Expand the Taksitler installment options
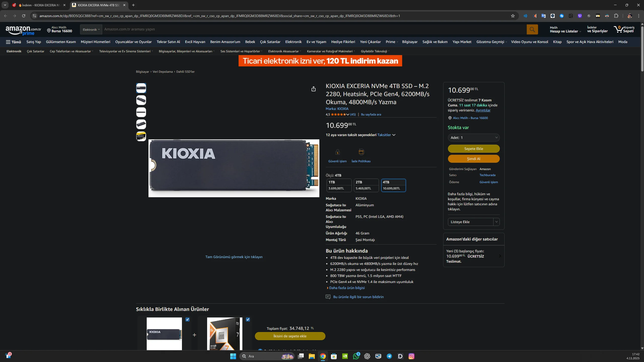This screenshot has height=362, width=644. [386, 135]
